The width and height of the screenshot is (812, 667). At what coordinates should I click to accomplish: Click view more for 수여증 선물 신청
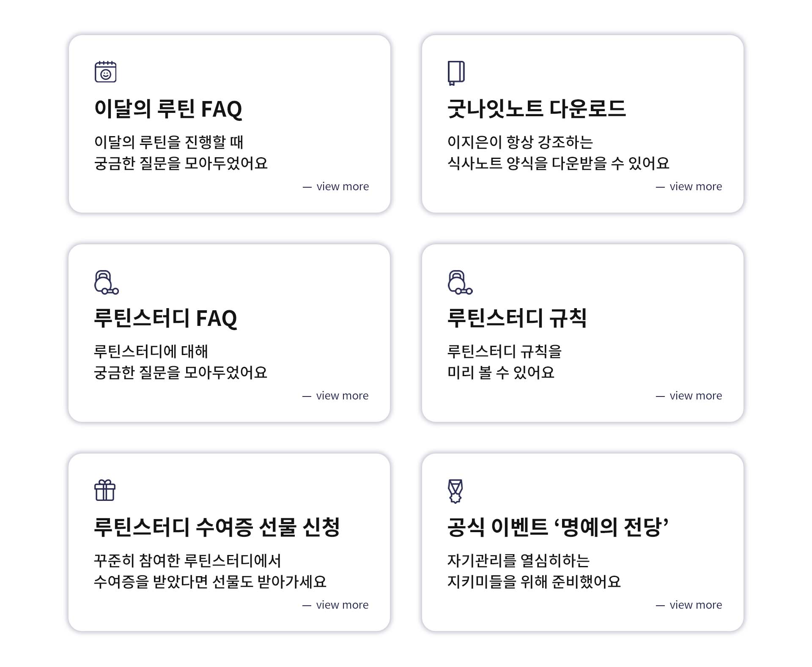[x=341, y=605]
